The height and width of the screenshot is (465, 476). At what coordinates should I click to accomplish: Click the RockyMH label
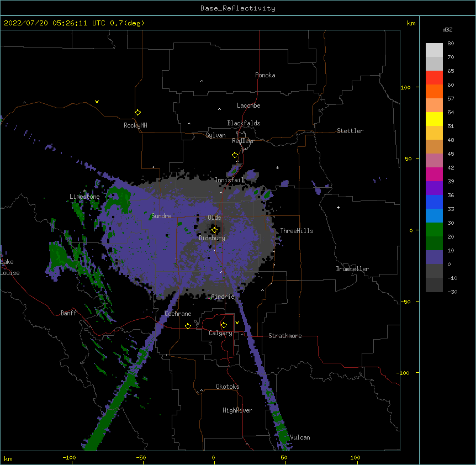click(x=135, y=125)
